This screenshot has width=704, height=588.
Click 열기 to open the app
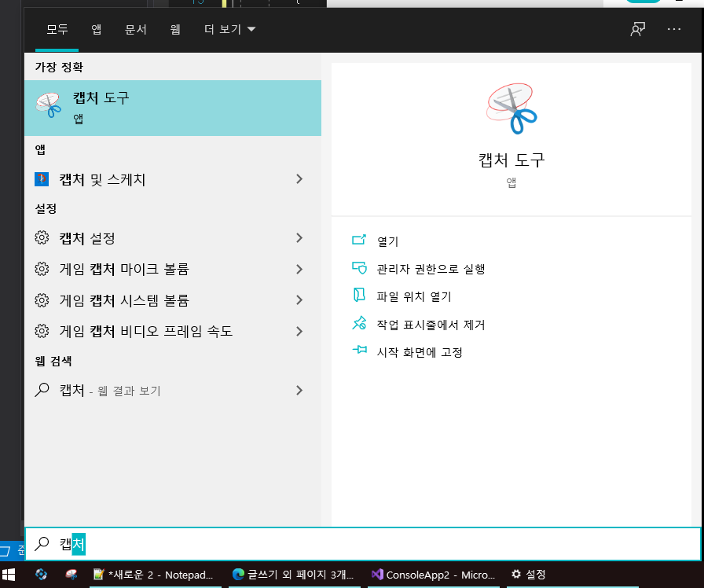[387, 241]
